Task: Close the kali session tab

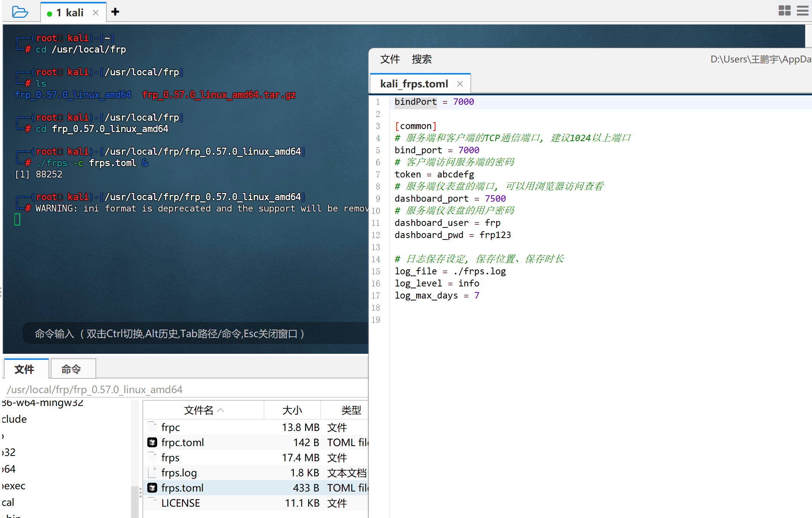Action: (96, 12)
